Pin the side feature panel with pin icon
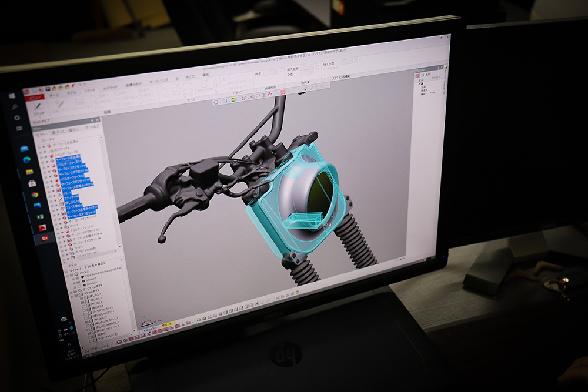 pos(92,120)
